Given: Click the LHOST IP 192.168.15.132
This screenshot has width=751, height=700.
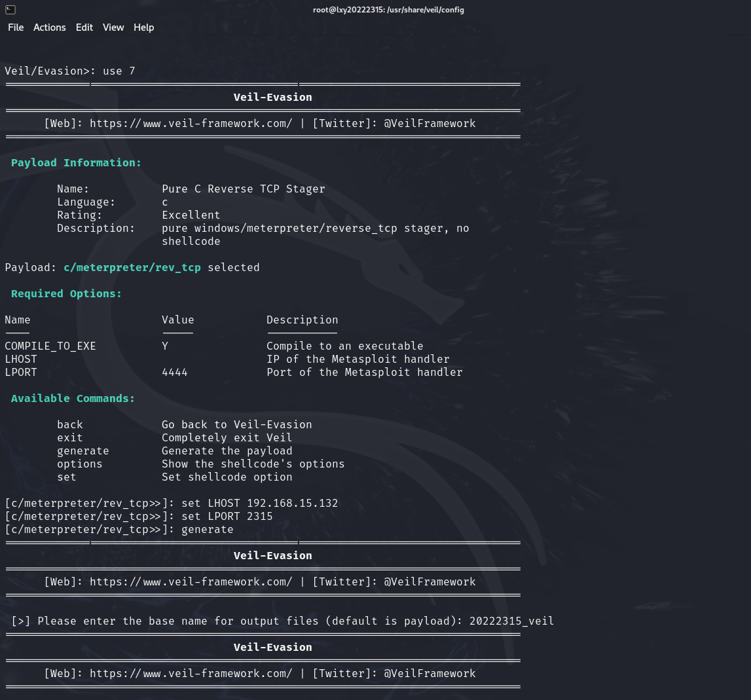Looking at the screenshot, I should 292,503.
